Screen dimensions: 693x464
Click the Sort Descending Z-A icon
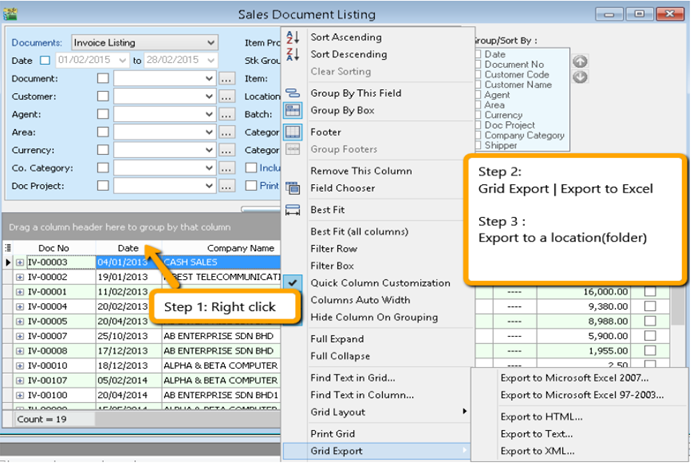293,54
